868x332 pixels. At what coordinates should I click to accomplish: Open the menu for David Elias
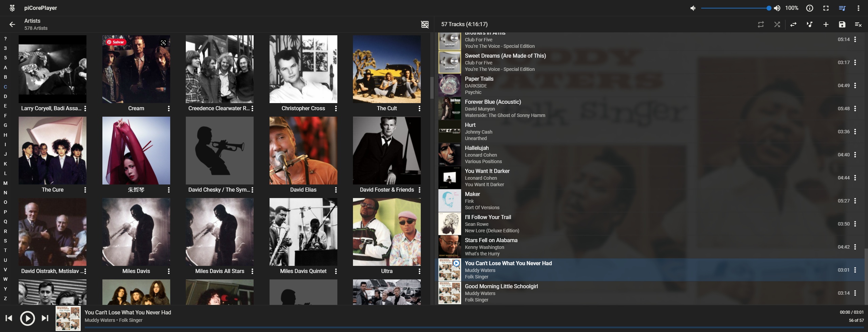pos(336,190)
